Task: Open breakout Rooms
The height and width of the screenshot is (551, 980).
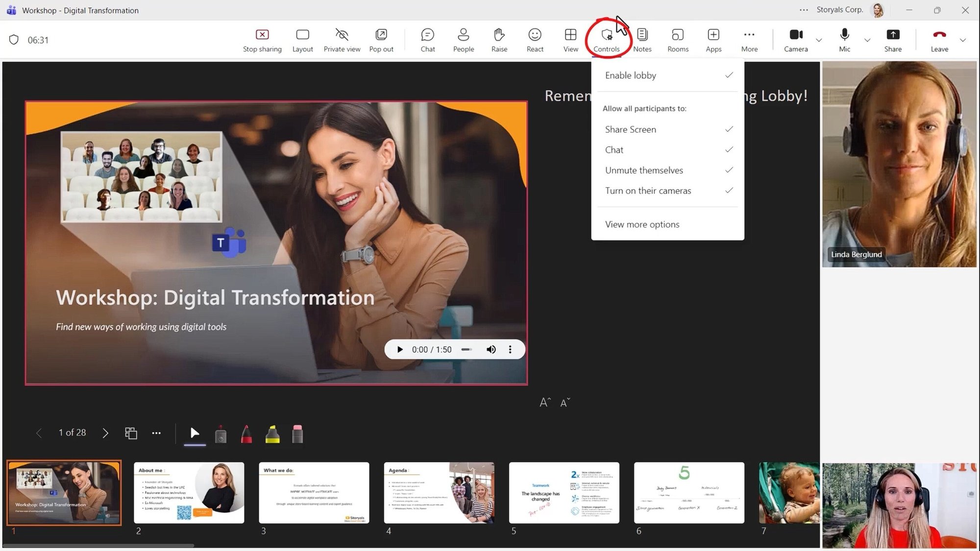Action: point(678,40)
